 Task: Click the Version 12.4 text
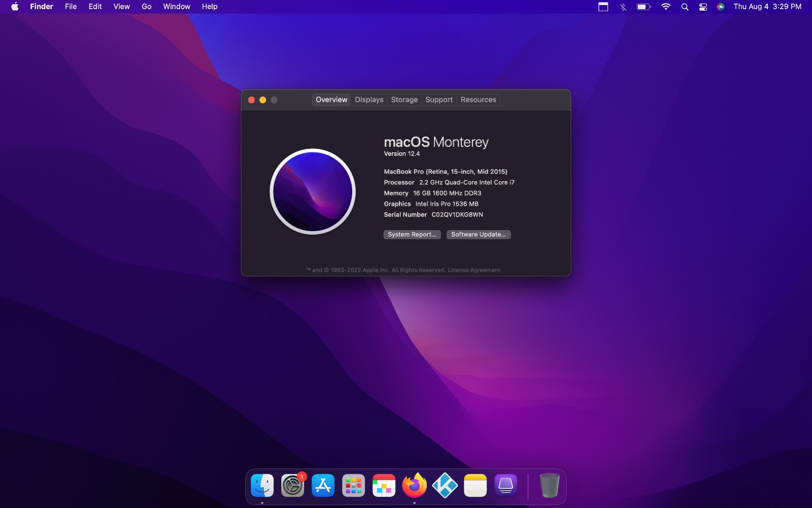(402, 154)
